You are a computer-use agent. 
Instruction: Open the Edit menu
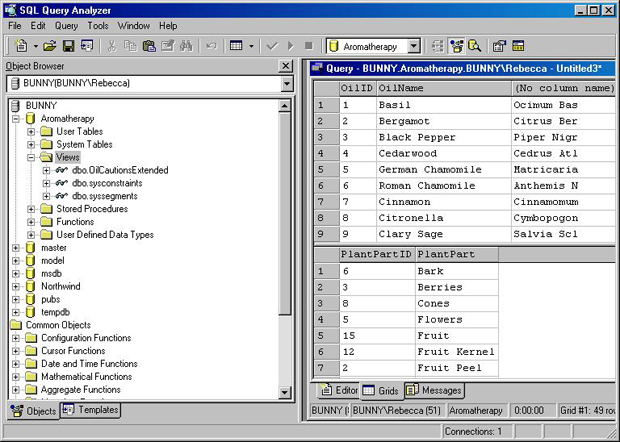click(38, 26)
